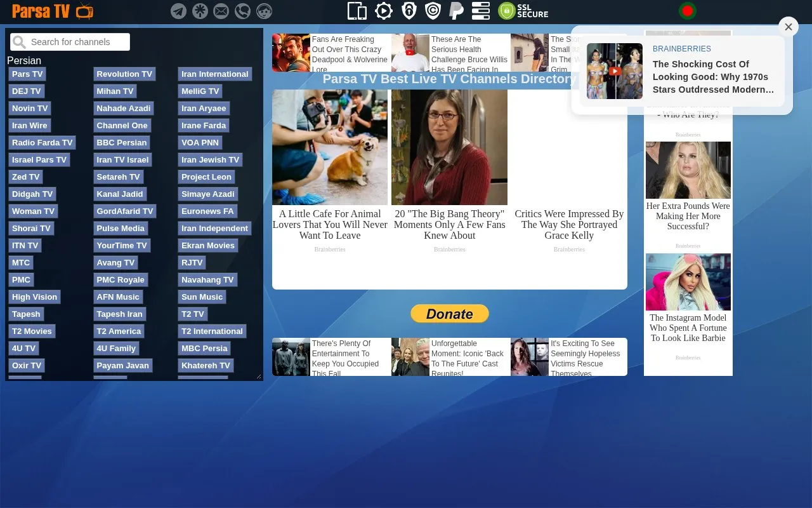Viewport: 812px width, 508px height.
Task: Close the Brainberries popup ad
Action: [789, 27]
